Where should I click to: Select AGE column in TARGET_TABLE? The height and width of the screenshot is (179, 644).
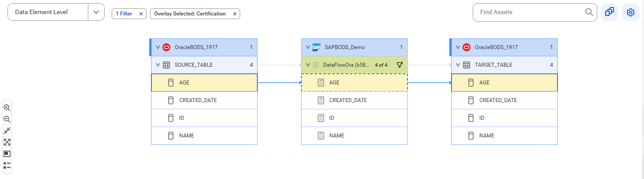click(505, 83)
